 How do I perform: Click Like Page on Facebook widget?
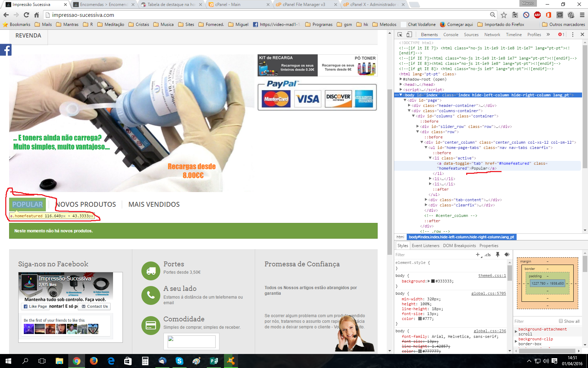(x=35, y=306)
